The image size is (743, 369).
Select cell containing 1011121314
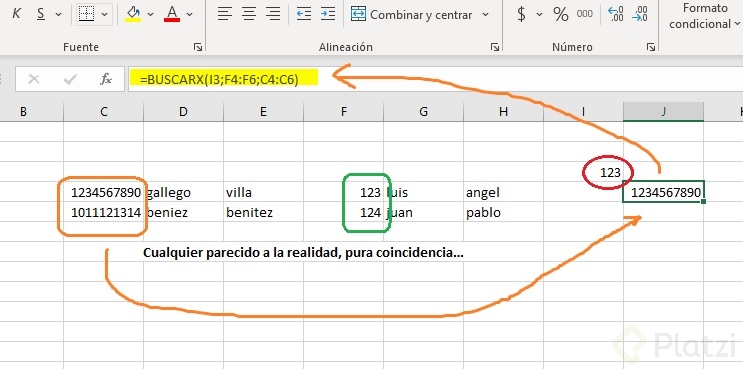point(104,212)
